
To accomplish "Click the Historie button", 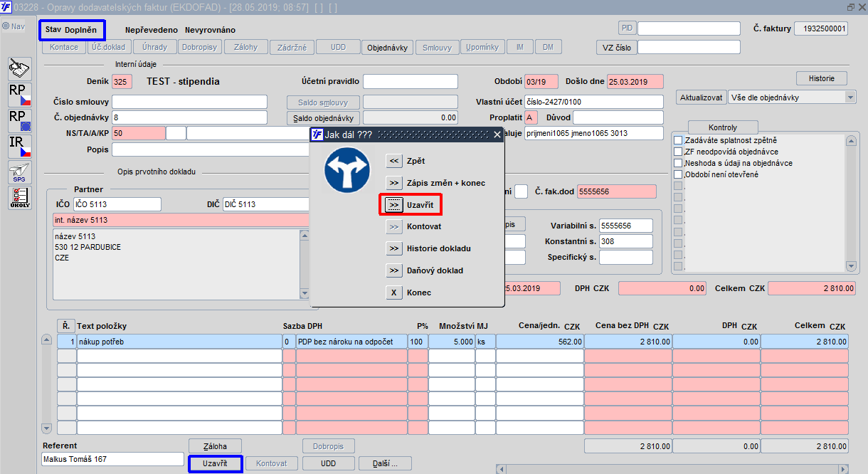I will (822, 78).
